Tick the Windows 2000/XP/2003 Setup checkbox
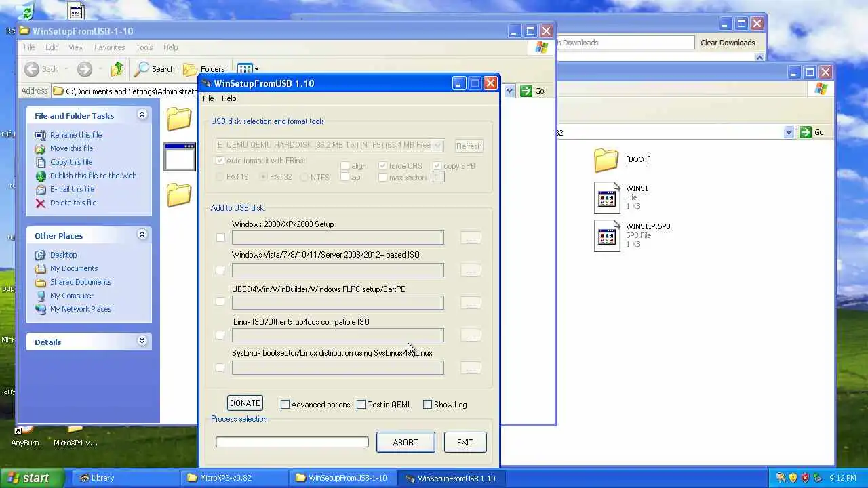 coord(220,237)
